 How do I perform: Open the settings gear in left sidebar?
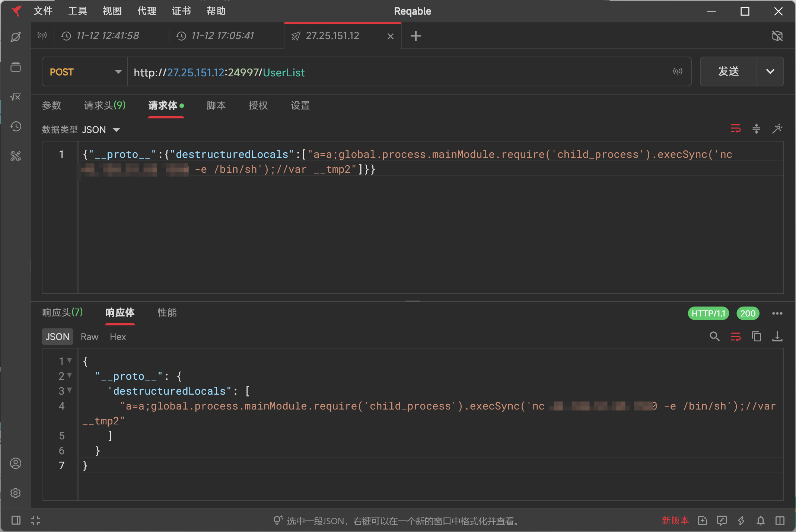16,493
